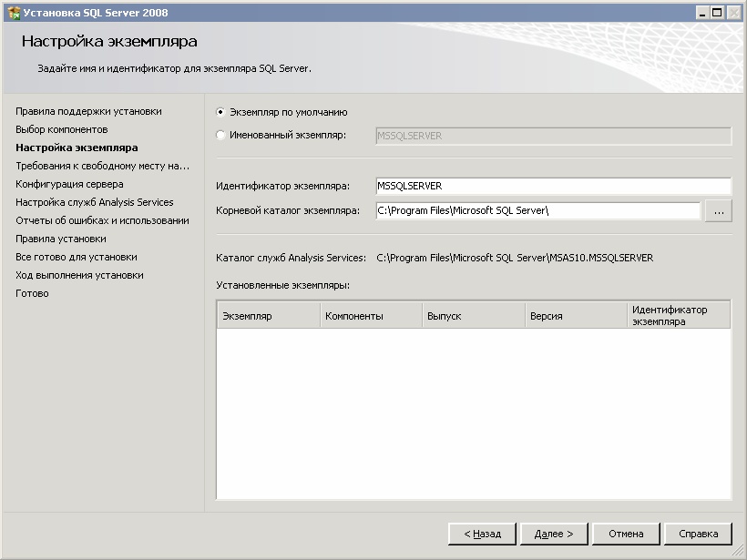Edit the instance identifier field MSSQLSERVER
The height and width of the screenshot is (560, 747).
554,186
